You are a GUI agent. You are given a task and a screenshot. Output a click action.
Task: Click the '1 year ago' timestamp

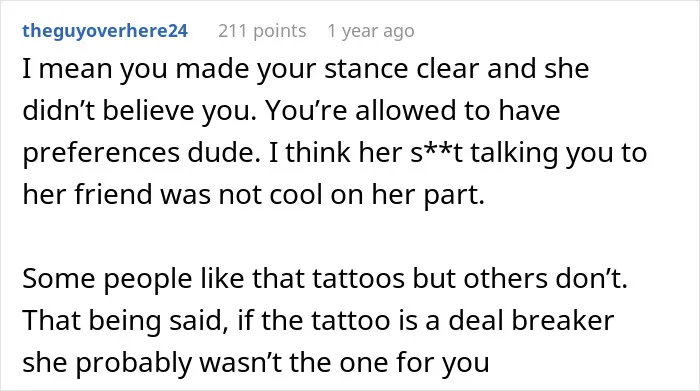(x=371, y=31)
